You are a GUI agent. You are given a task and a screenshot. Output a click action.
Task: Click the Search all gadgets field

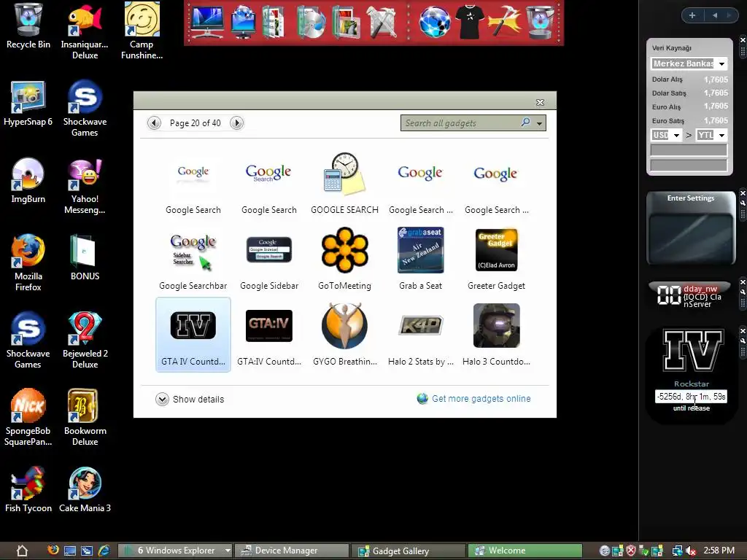coord(461,122)
